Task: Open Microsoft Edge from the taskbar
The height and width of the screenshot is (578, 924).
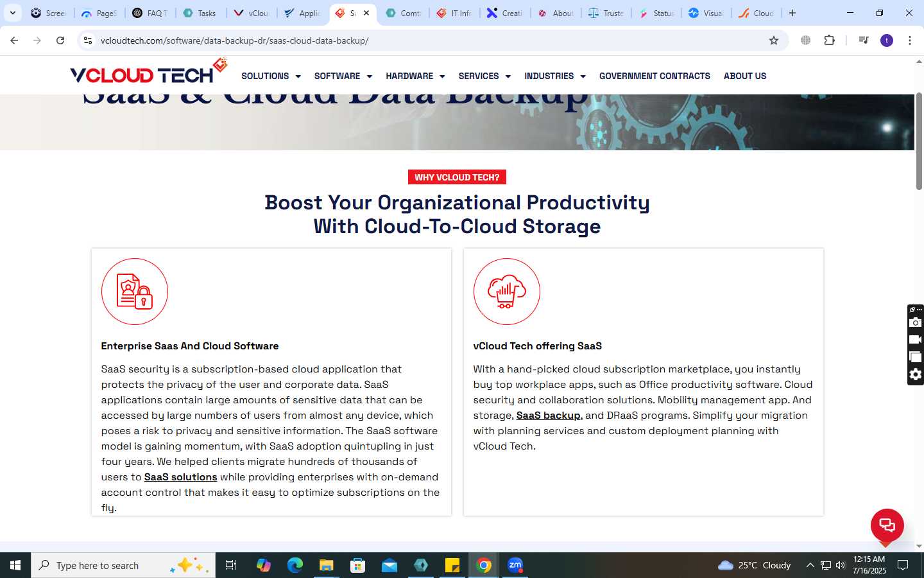Action: tap(295, 565)
